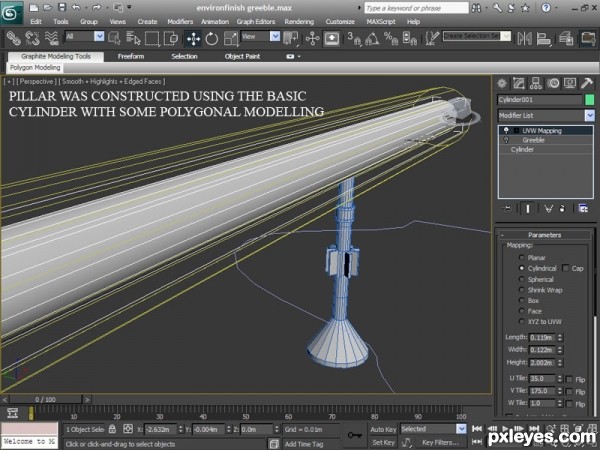Open the Rendering menu
The height and width of the screenshot is (450, 600).
[x=299, y=22]
